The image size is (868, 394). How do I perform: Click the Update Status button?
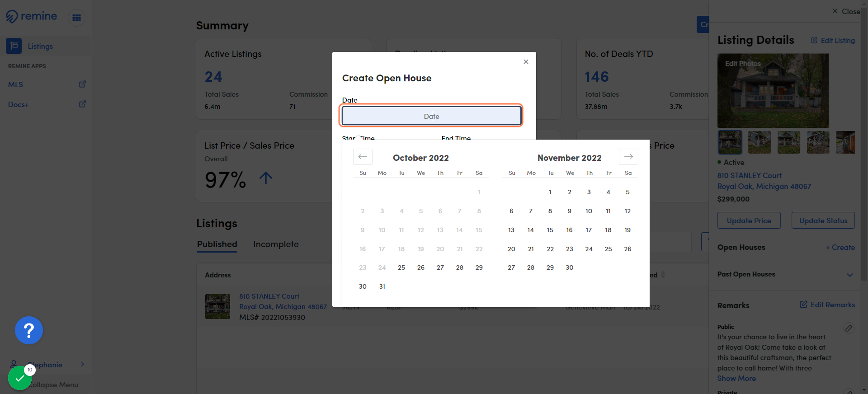[x=823, y=220]
